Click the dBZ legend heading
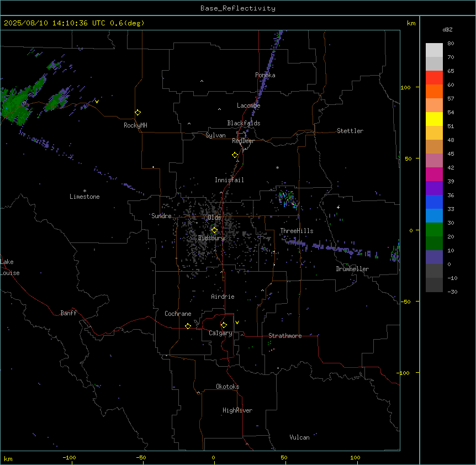Image resolution: width=476 pixels, height=465 pixels. pyautogui.click(x=447, y=30)
